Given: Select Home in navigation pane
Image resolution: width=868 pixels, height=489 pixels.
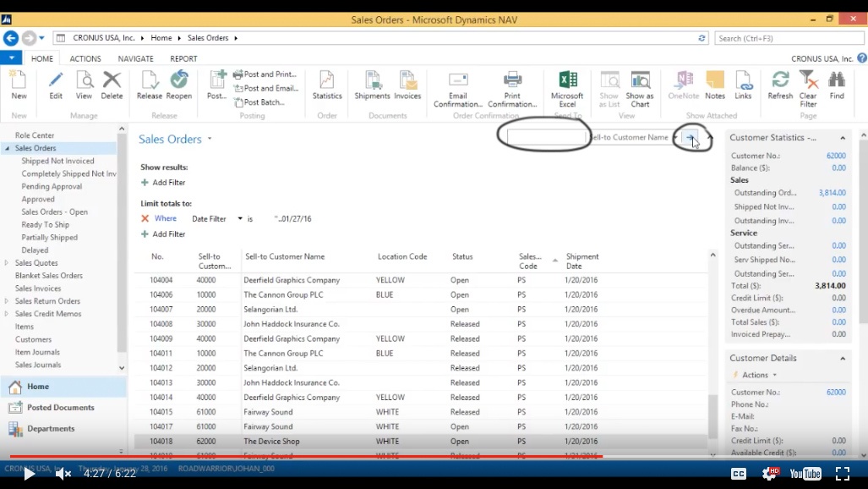Looking at the screenshot, I should (x=63, y=387).
